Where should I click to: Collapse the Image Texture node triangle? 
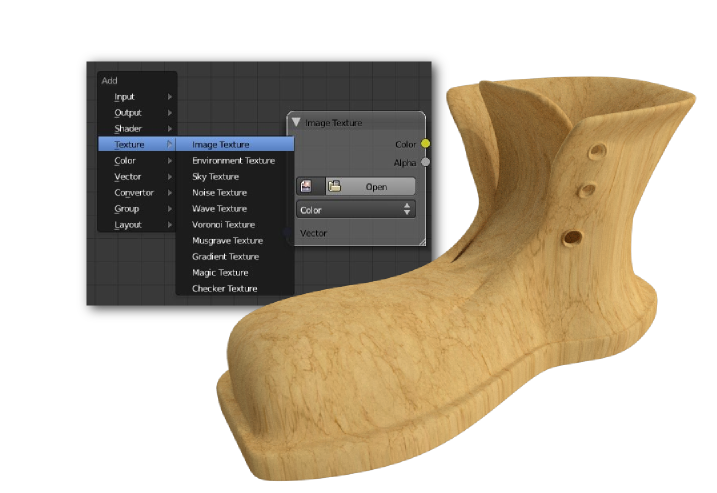coord(296,122)
